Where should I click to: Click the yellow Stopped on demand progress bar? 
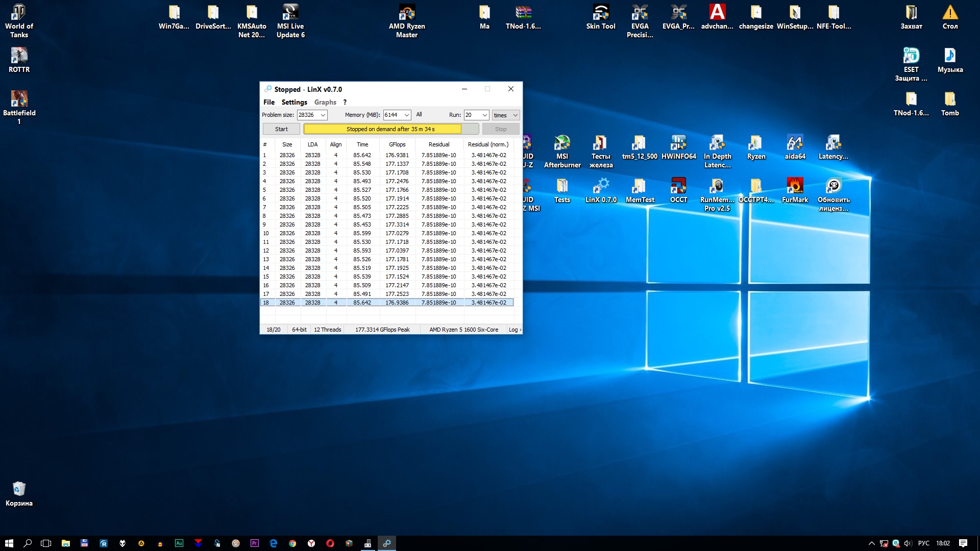pos(383,129)
